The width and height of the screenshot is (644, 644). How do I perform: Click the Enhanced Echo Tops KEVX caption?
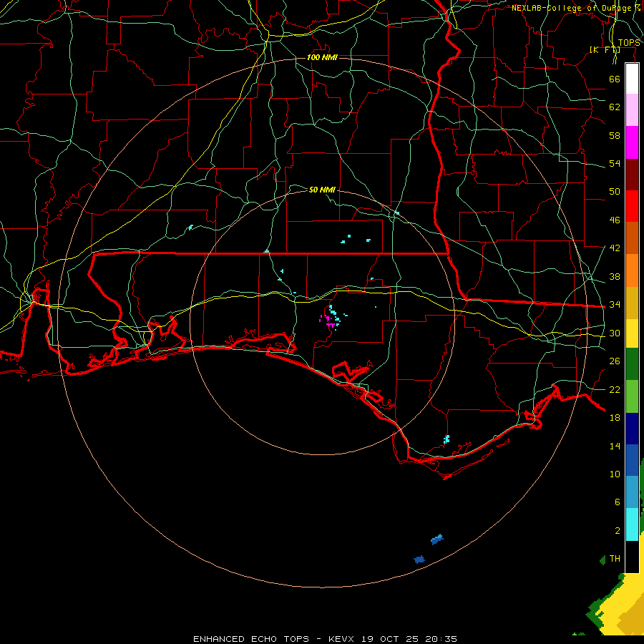325,639
